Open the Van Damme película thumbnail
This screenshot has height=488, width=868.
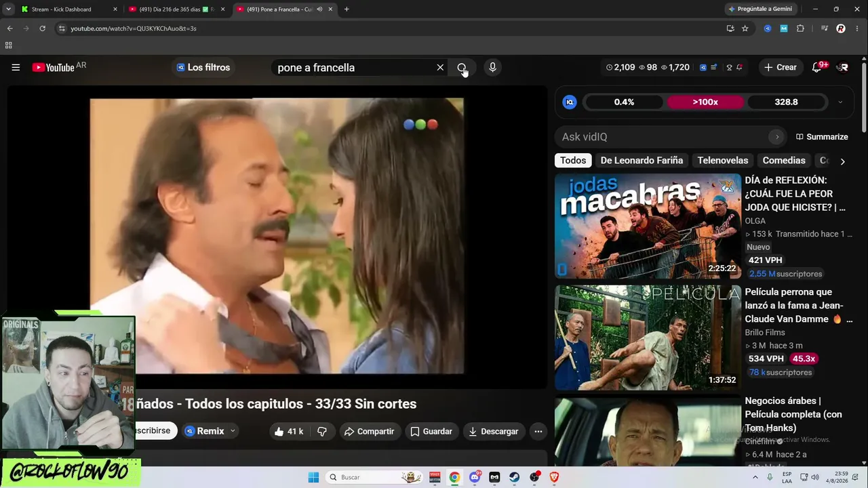point(648,338)
